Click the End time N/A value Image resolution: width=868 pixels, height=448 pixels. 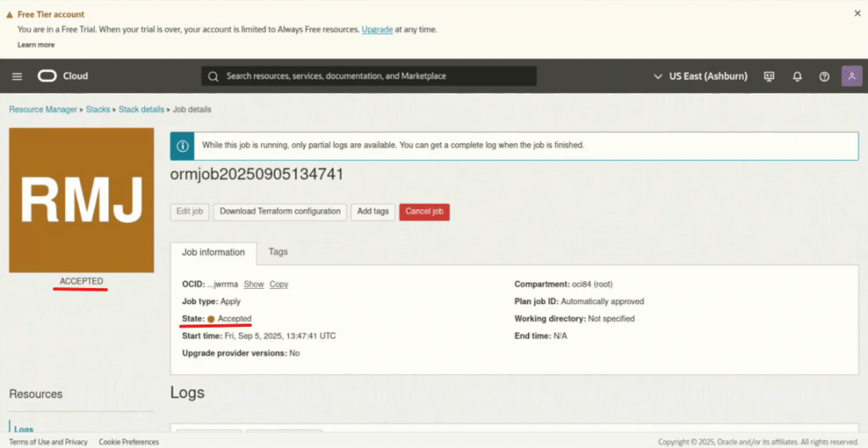click(560, 336)
